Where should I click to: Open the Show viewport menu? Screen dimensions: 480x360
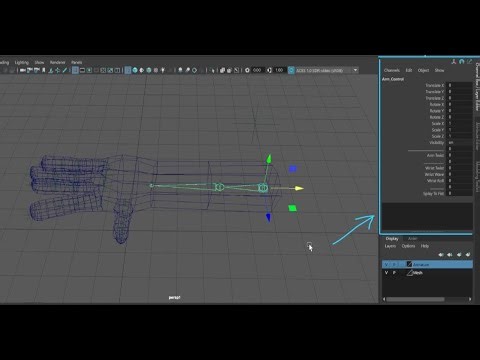(39, 62)
